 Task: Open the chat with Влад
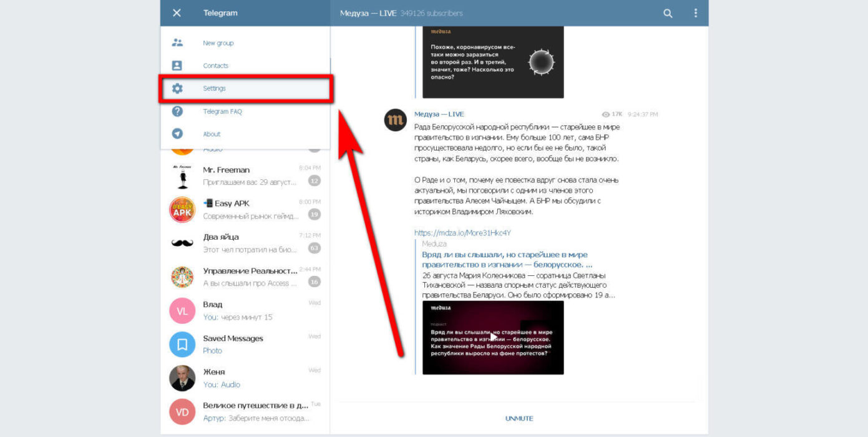(245, 310)
